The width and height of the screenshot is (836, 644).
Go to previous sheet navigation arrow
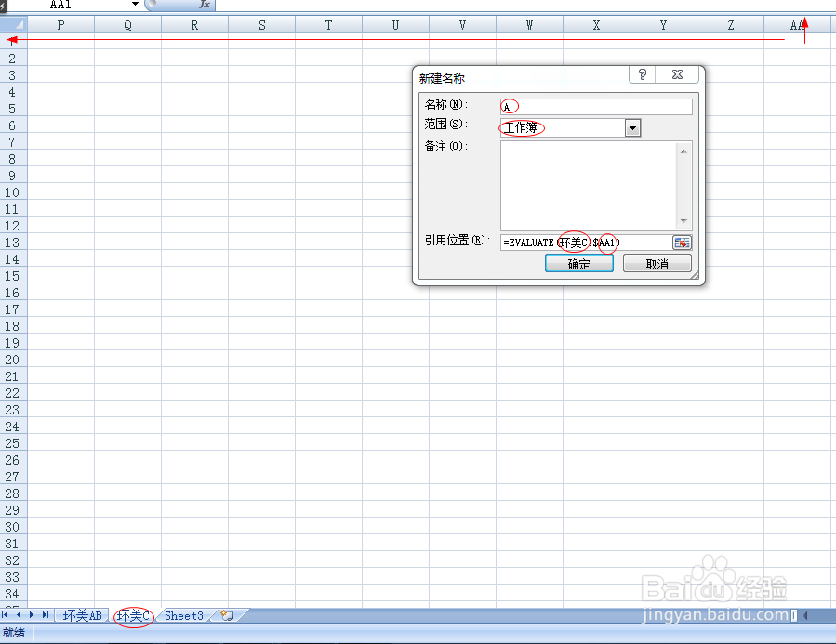coord(19,614)
